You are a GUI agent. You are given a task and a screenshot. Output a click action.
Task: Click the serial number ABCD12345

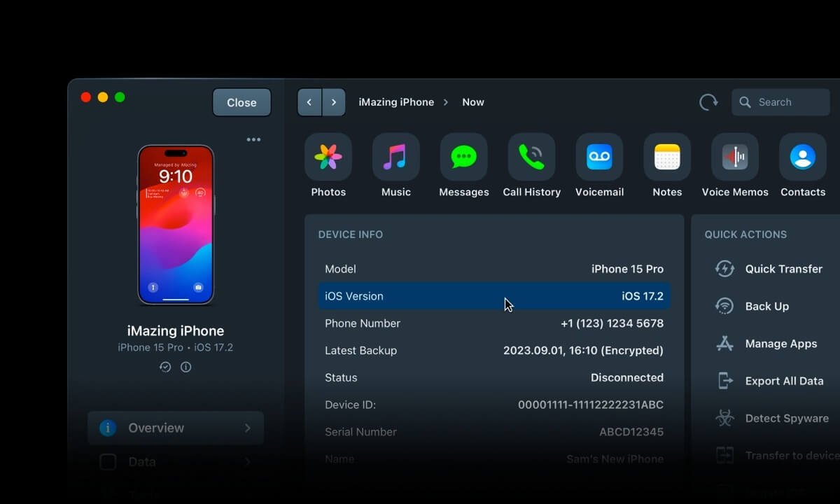click(x=631, y=432)
